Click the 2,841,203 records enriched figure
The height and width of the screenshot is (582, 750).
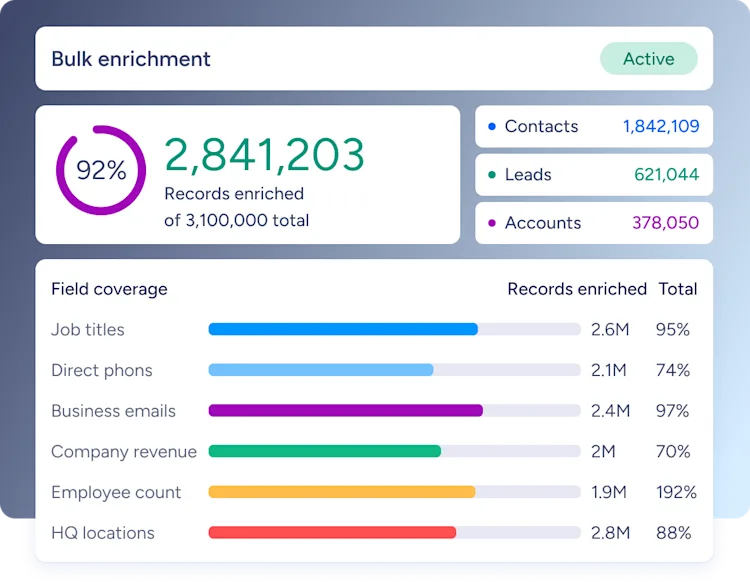[x=264, y=154]
